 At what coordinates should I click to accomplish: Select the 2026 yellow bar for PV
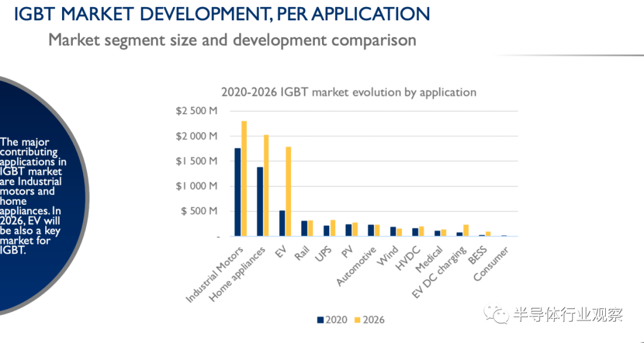(x=355, y=229)
